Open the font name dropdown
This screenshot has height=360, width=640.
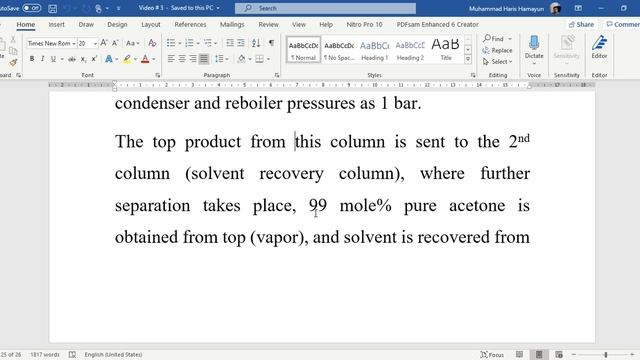coord(74,43)
